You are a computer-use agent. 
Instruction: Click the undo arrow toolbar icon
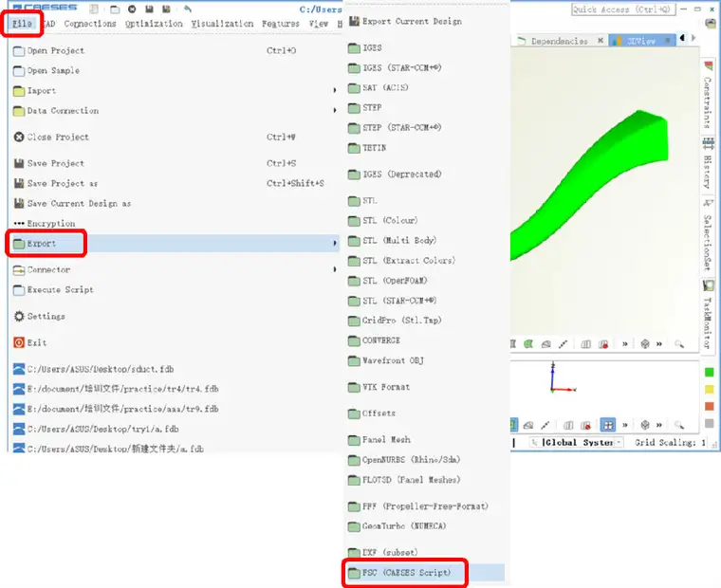point(188,9)
